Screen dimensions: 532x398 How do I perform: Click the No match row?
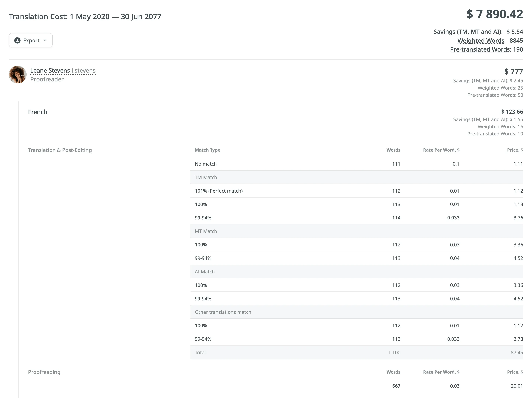(206, 164)
